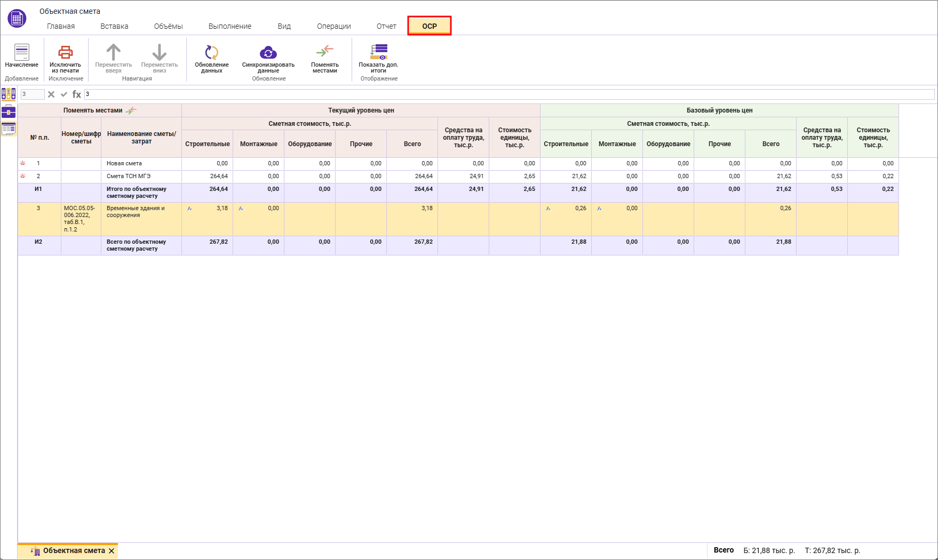This screenshot has width=938, height=560.
Task: Click Синхронизировать данные cloud icon
Action: coord(268,53)
